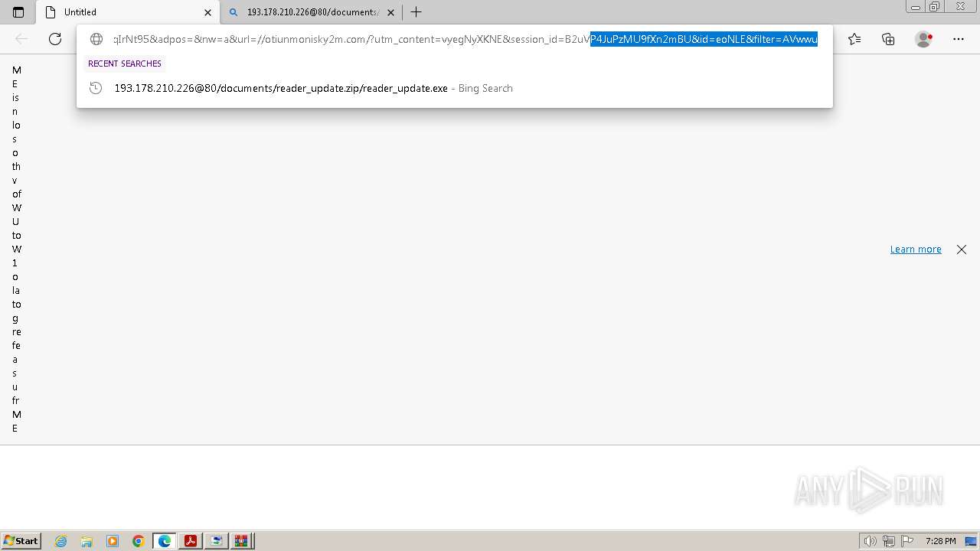
Task: Open the file transfer app in taskbar
Action: (217, 541)
